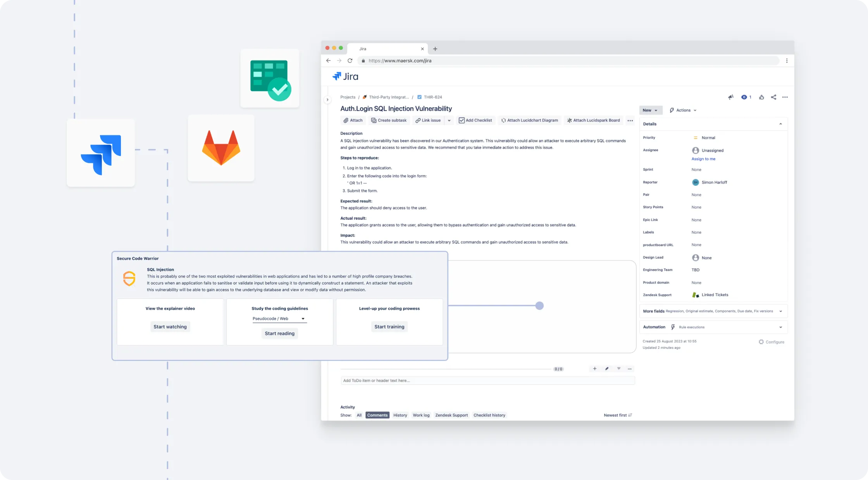This screenshot has width=868, height=480.
Task: Switch to the History tab in Activity
Action: (400, 415)
